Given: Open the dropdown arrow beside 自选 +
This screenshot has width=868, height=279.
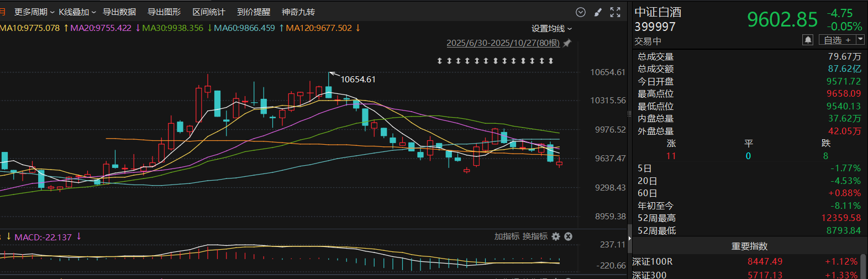Looking at the screenshot, I should tap(860, 40).
